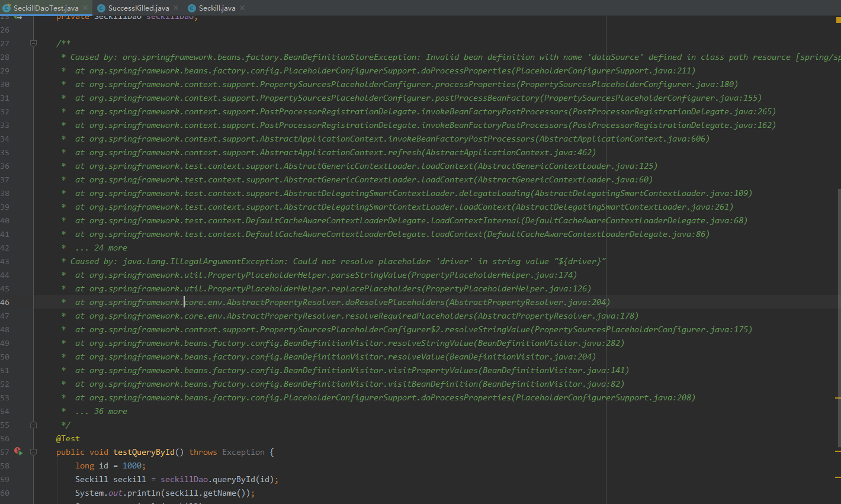This screenshot has height=504, width=841.
Task: Click line number 57 in the gutter
Action: click(x=5, y=452)
